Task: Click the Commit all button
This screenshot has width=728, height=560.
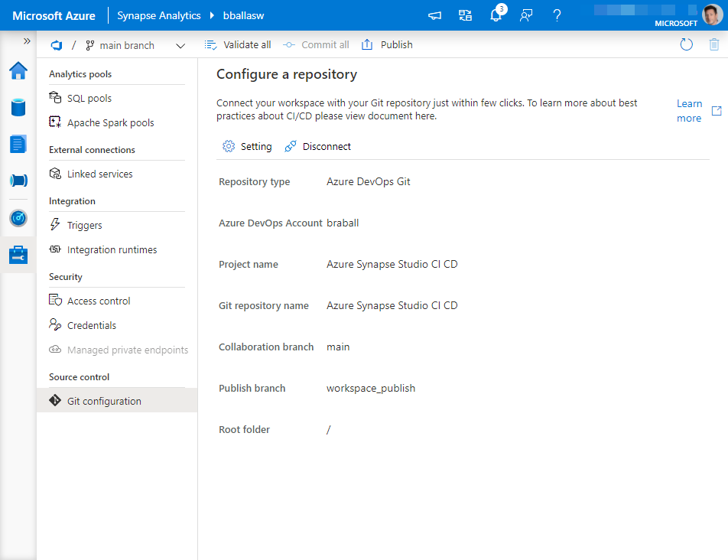Action: tap(316, 44)
